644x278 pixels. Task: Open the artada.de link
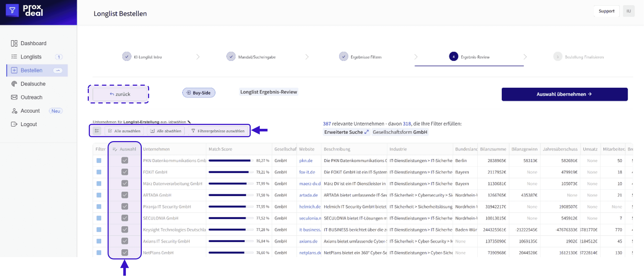pyautogui.click(x=308, y=195)
